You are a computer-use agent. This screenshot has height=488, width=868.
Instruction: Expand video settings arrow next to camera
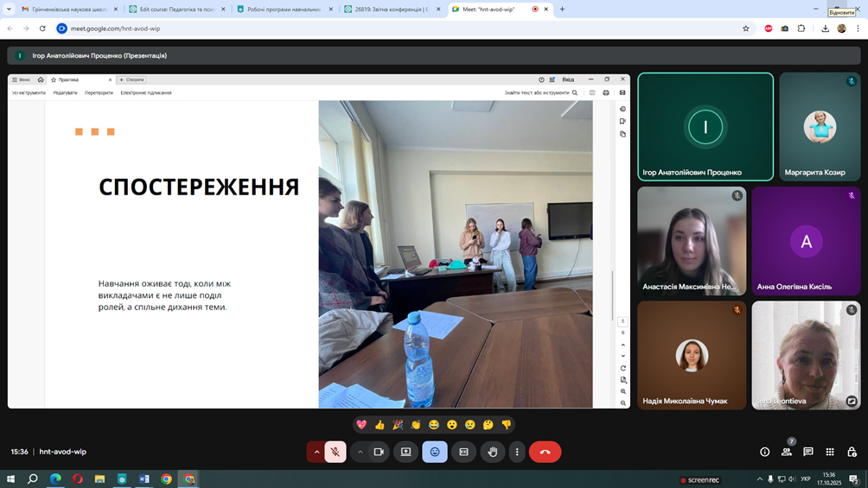click(x=361, y=452)
